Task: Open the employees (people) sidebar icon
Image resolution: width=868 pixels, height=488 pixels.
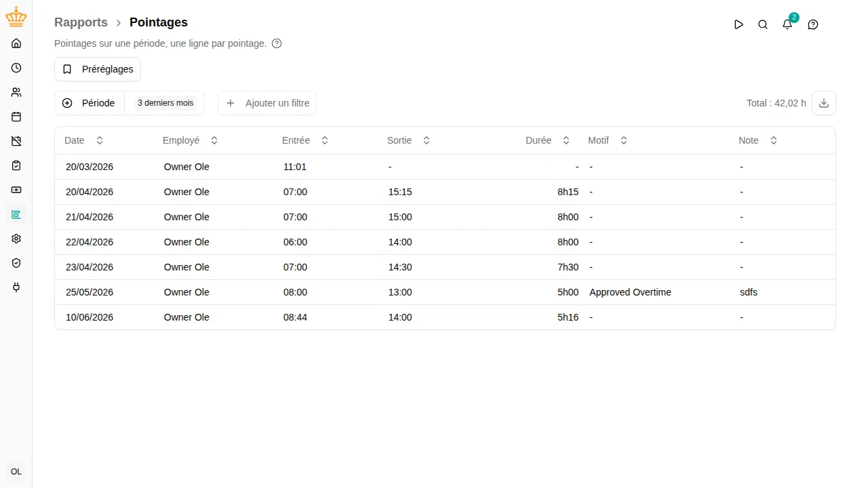Action: tap(16, 92)
